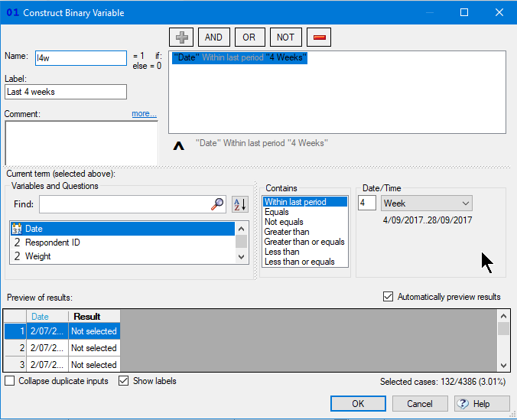Click the Label input field

[x=66, y=92]
